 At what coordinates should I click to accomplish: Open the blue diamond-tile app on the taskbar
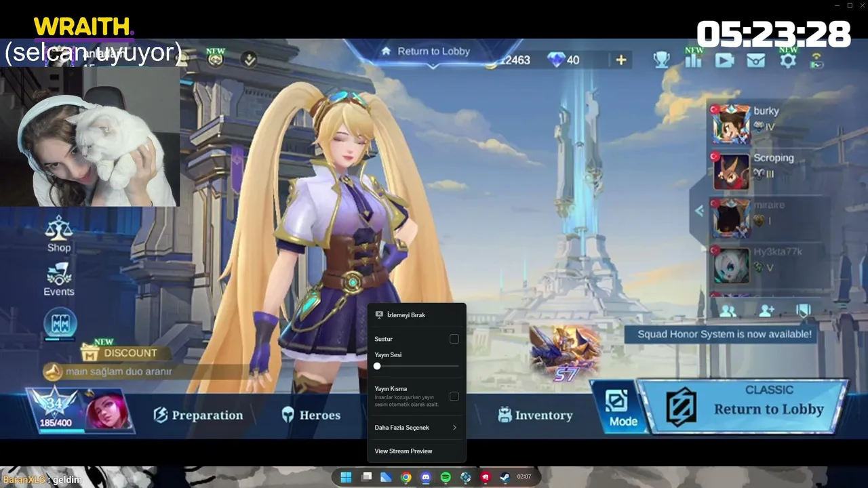466,477
